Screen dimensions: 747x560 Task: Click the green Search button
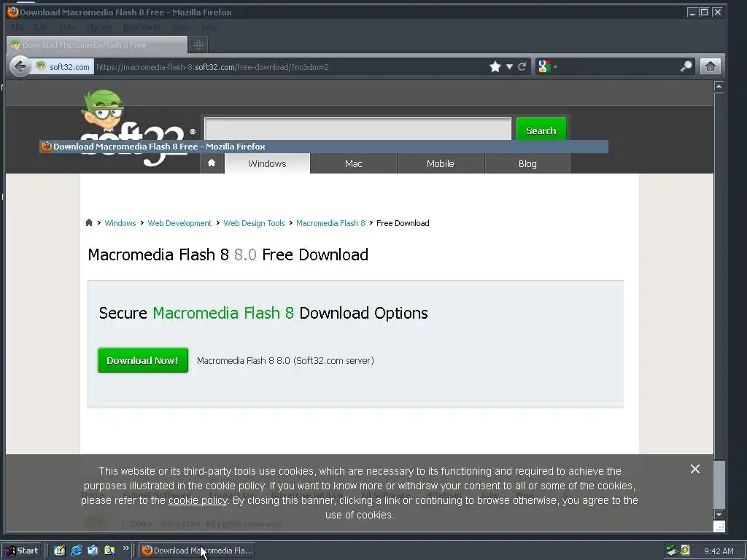tap(541, 131)
